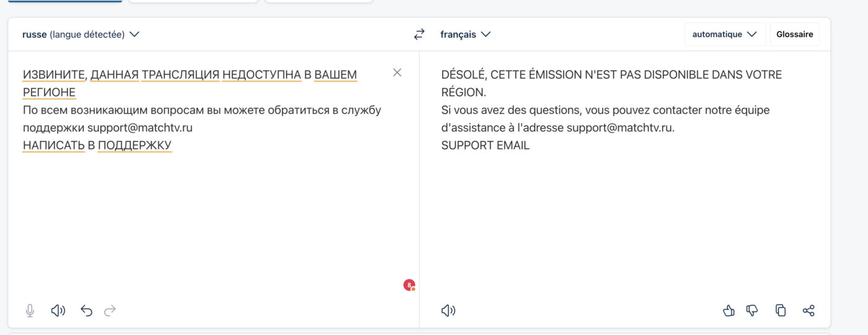868x335 pixels.
Task: Give thumbs down to translation
Action: coord(752,311)
